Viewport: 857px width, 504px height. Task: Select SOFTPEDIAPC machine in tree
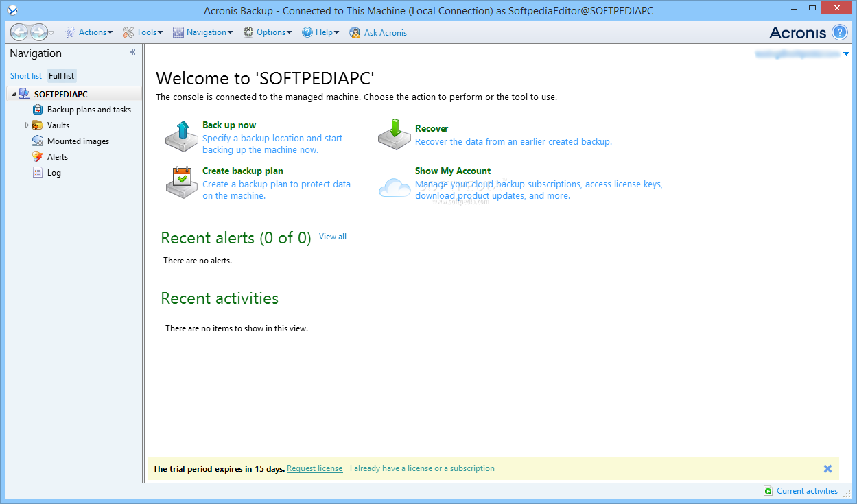(x=60, y=95)
